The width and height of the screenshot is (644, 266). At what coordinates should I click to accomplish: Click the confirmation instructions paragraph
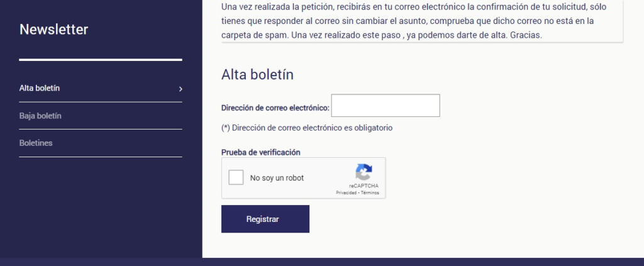tap(409, 21)
